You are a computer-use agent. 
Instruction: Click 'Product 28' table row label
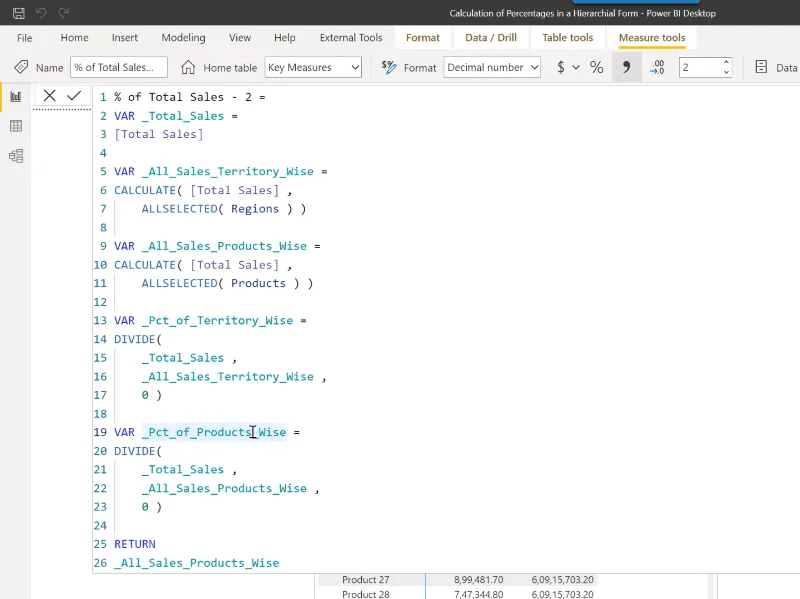pyautogui.click(x=365, y=594)
